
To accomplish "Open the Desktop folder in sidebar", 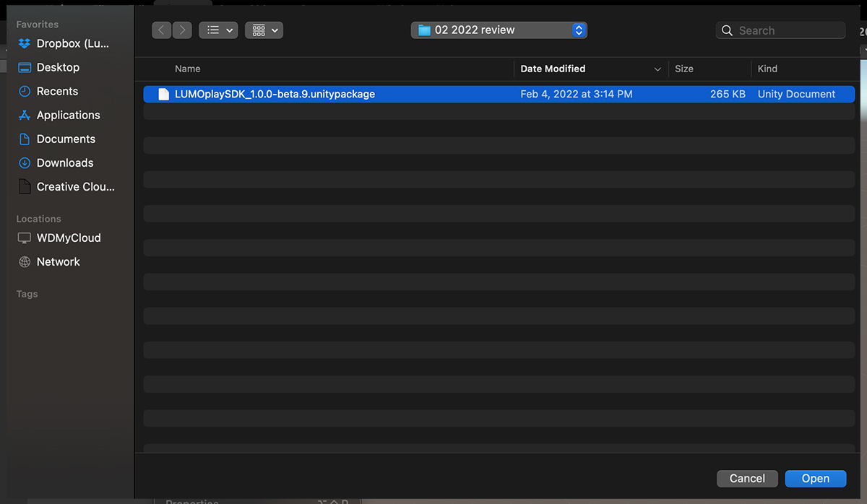I will point(58,67).
